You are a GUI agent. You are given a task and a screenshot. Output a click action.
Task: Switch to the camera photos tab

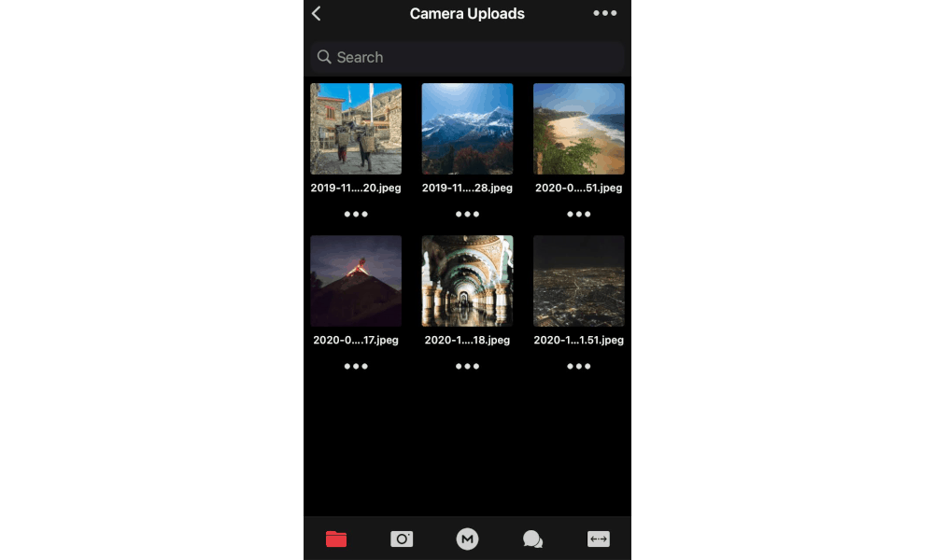[x=402, y=539]
